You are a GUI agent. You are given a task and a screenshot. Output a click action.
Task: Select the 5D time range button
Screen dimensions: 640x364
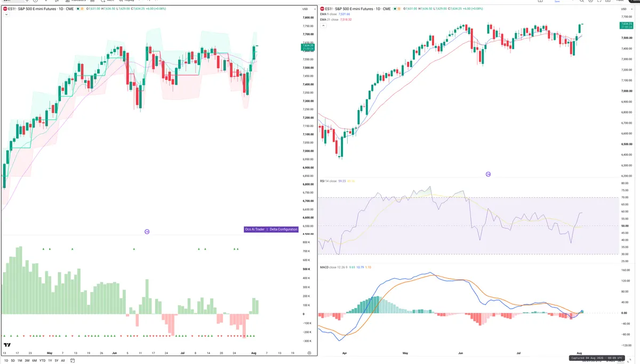pyautogui.click(x=13, y=361)
